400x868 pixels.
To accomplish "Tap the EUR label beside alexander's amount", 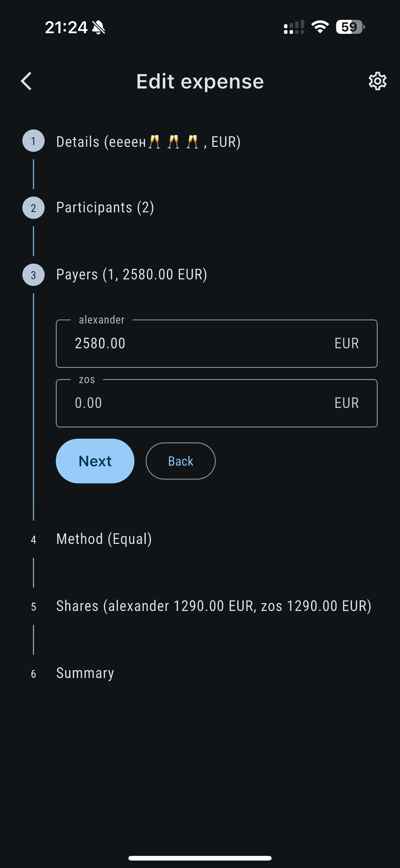I will click(346, 343).
